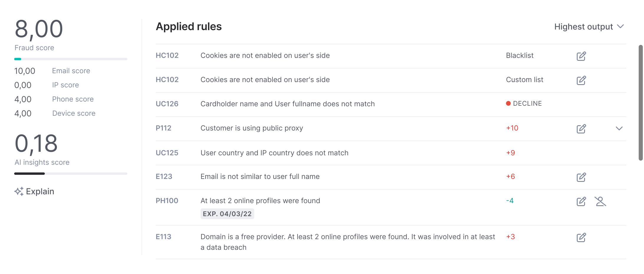Edit the E113 free provider domain rule
The image size is (644, 274).
[581, 237]
